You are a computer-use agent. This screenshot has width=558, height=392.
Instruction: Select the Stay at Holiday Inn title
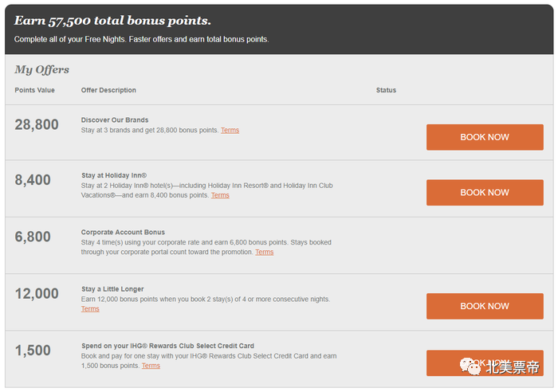coord(114,175)
